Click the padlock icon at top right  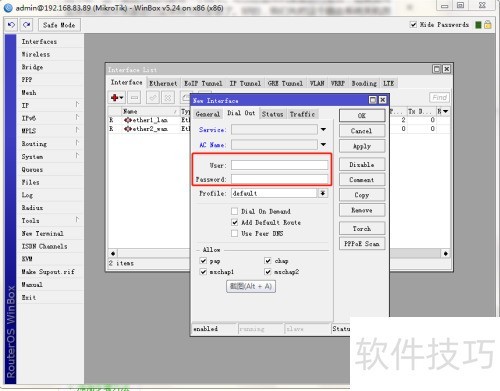488,25
